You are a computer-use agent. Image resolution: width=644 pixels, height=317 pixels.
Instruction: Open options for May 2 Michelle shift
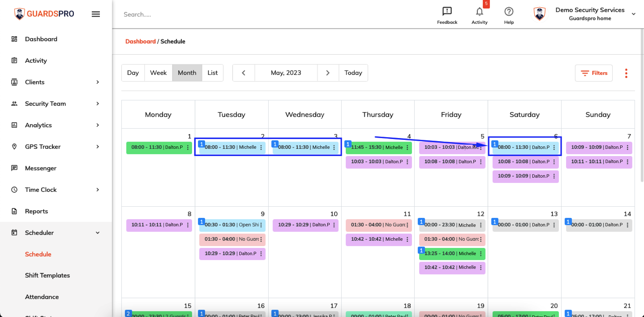[x=261, y=147]
